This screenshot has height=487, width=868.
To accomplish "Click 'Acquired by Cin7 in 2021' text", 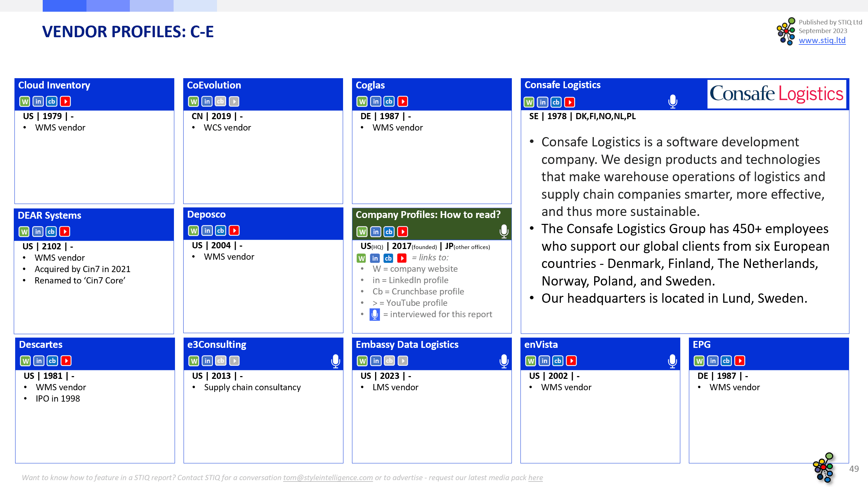I will click(82, 269).
